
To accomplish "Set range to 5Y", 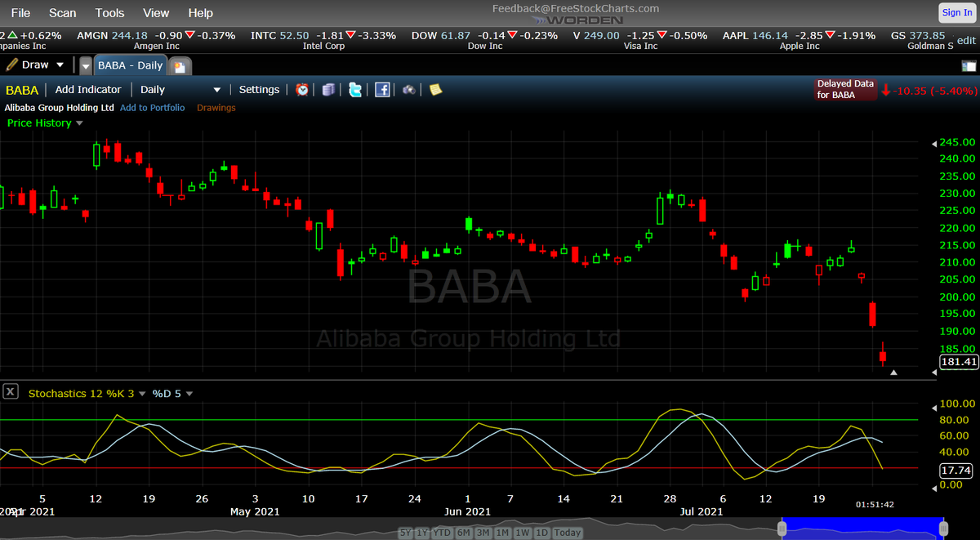I will [406, 533].
